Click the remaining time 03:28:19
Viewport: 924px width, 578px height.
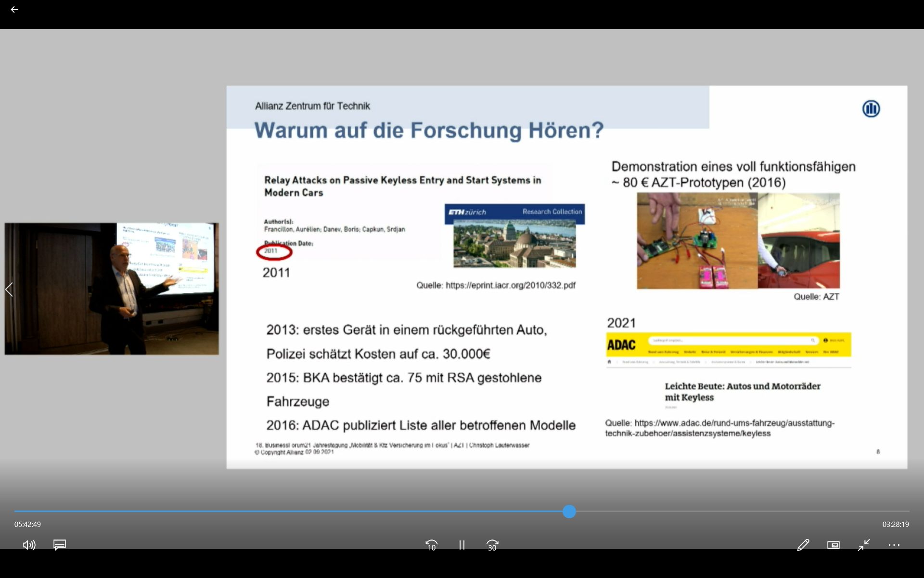(x=895, y=524)
